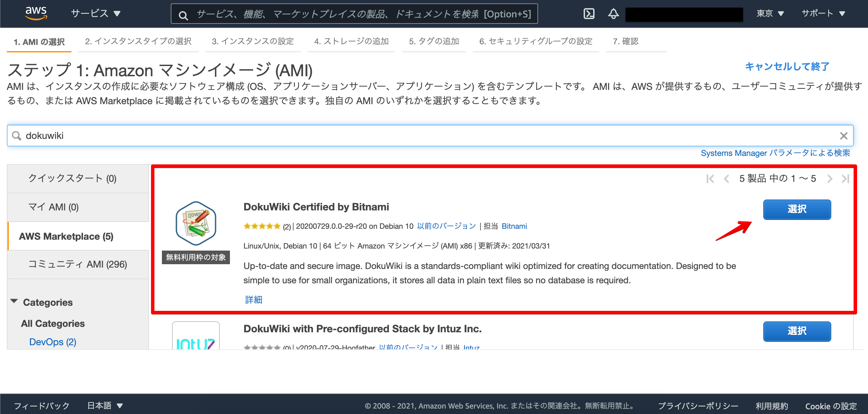Open the クイックスタート (0) sidebar item

pos(78,178)
